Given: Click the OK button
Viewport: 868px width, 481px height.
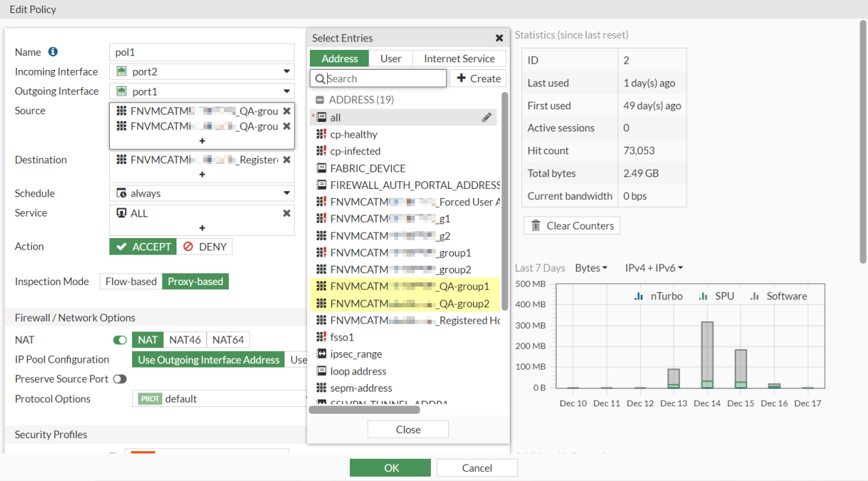Looking at the screenshot, I should (391, 468).
